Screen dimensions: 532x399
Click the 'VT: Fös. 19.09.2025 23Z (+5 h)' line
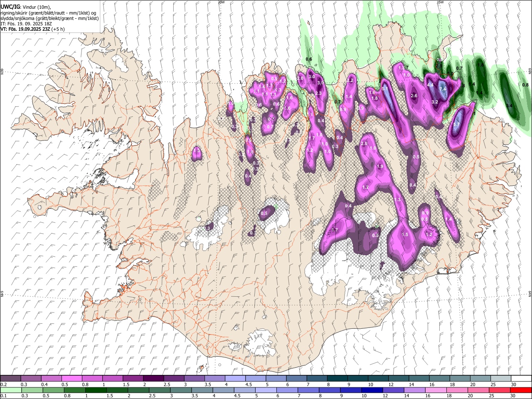pos(33,30)
